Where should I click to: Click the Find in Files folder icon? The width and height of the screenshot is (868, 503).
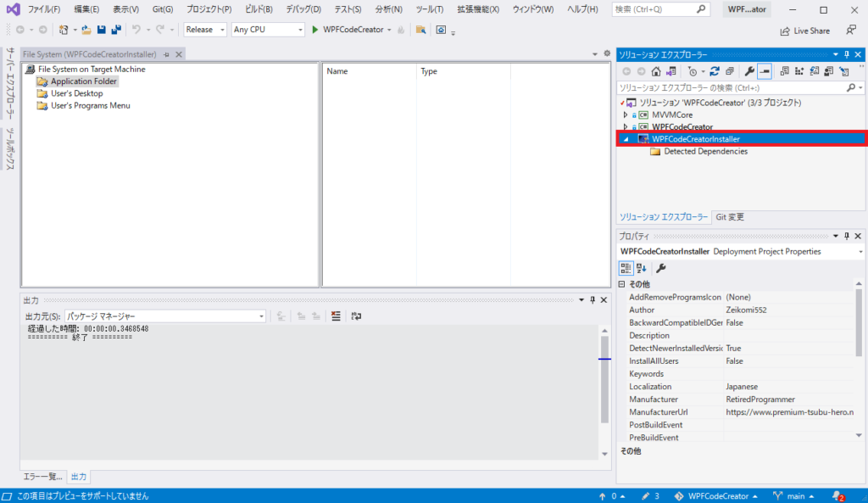tap(420, 30)
